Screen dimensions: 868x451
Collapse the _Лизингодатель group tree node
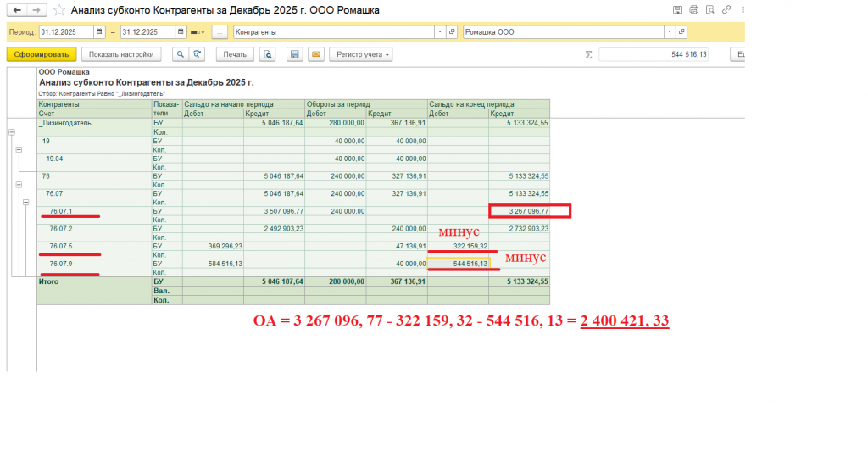[12, 132]
